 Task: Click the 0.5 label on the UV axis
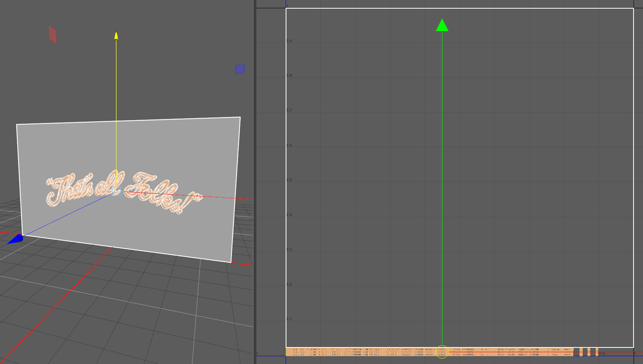click(289, 180)
